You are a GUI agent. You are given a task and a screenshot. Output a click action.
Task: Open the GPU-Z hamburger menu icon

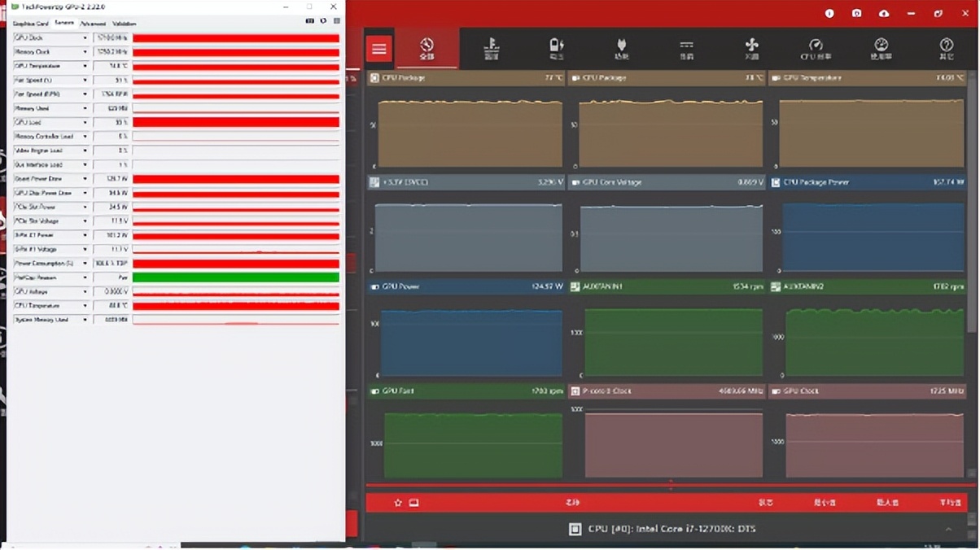click(x=336, y=21)
